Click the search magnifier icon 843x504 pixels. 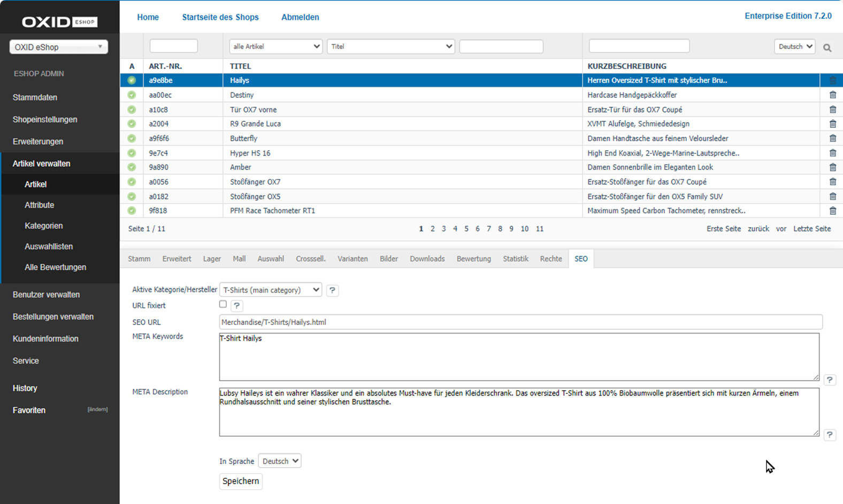pyautogui.click(x=827, y=48)
